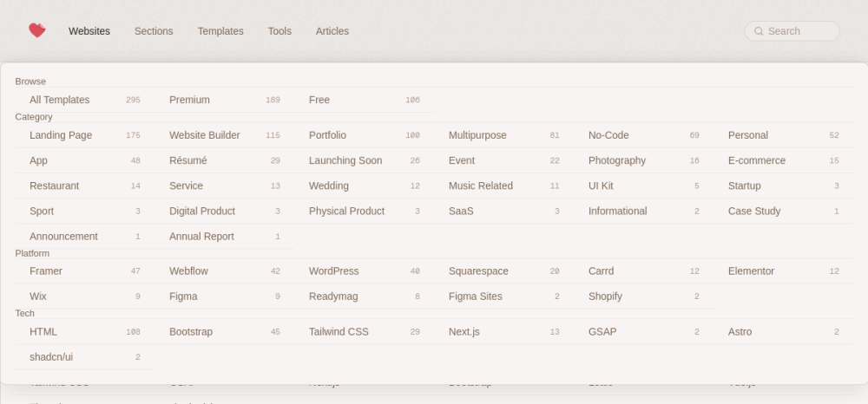Click the search magnifier icon

(759, 31)
